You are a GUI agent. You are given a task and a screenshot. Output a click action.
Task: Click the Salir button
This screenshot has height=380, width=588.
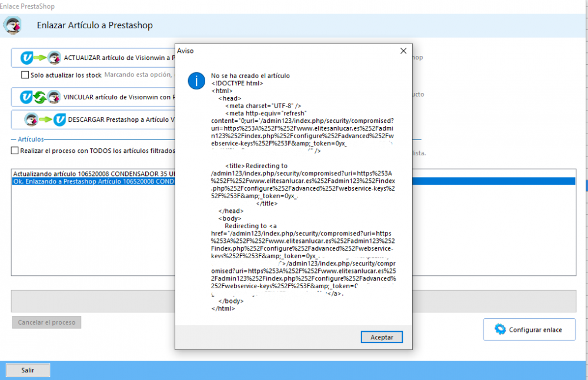(28, 370)
